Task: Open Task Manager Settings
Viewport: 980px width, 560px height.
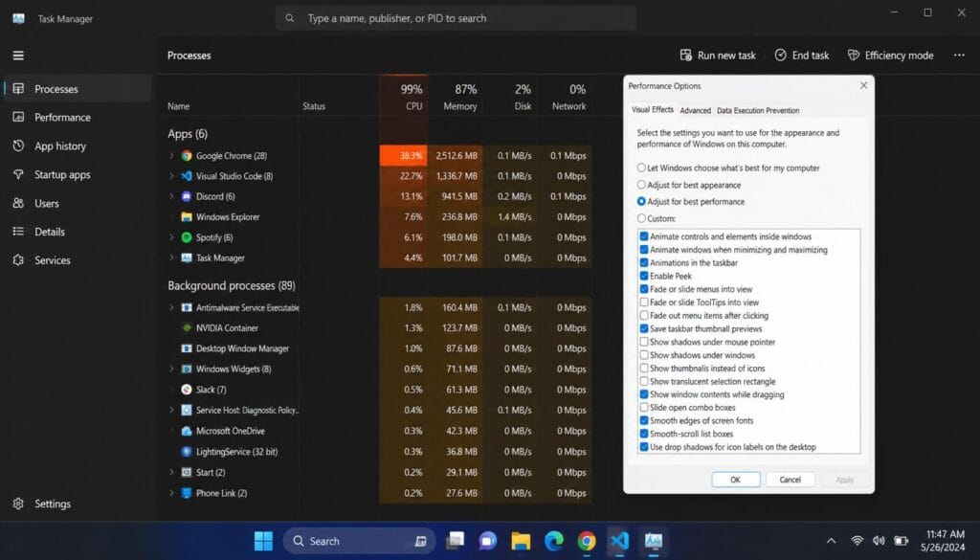Action: [x=77, y=504]
